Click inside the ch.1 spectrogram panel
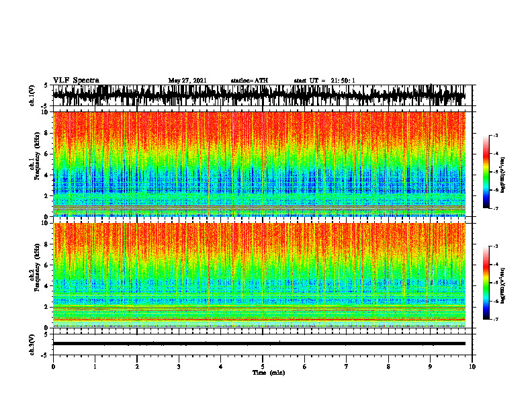 point(259,164)
